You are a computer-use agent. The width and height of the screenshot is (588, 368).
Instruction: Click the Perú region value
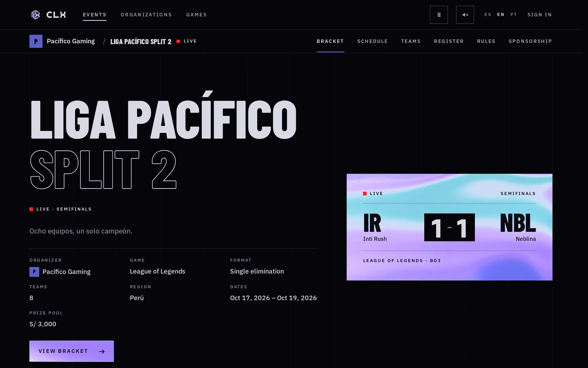[x=137, y=298]
